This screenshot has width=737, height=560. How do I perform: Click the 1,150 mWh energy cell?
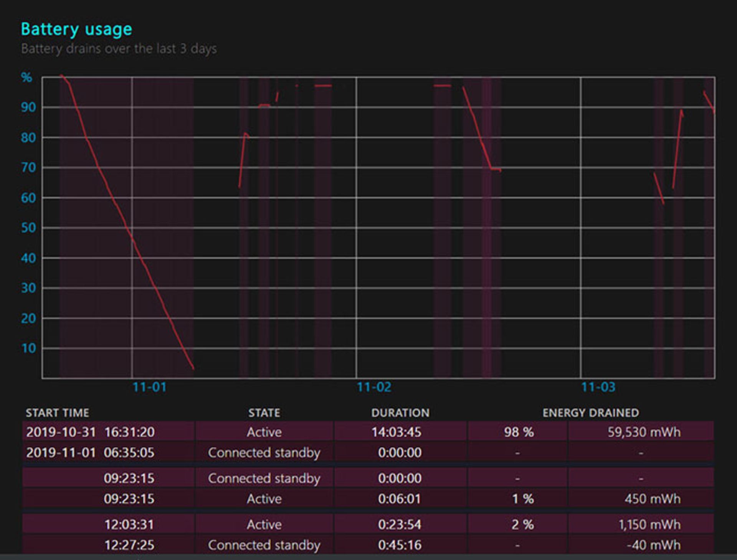tap(649, 524)
